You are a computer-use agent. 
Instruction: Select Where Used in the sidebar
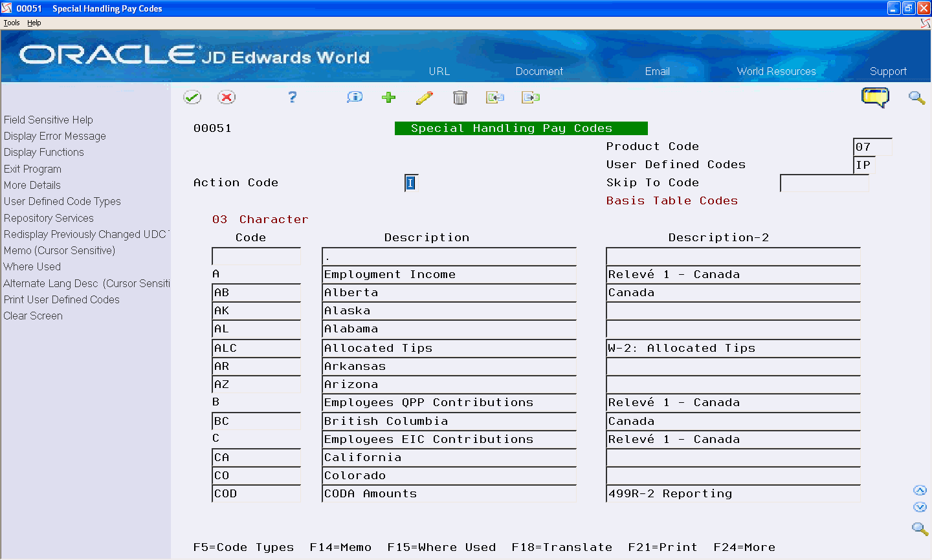pos(32,266)
